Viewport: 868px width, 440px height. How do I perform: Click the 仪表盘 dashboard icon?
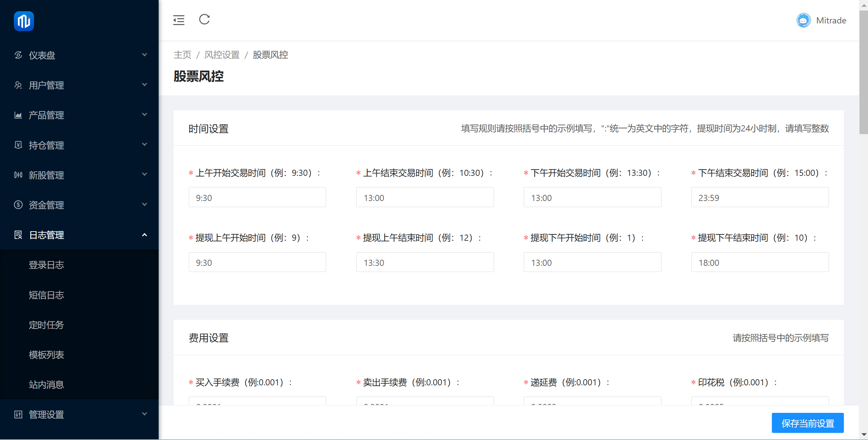coord(18,55)
